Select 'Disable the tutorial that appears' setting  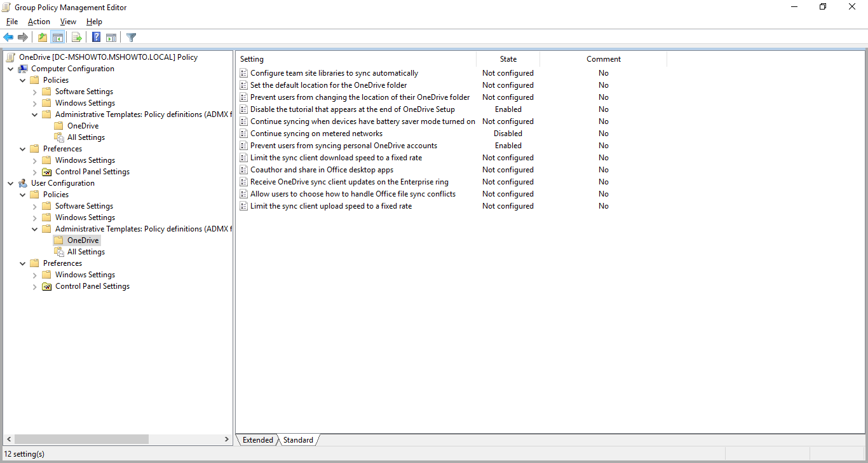click(x=353, y=109)
